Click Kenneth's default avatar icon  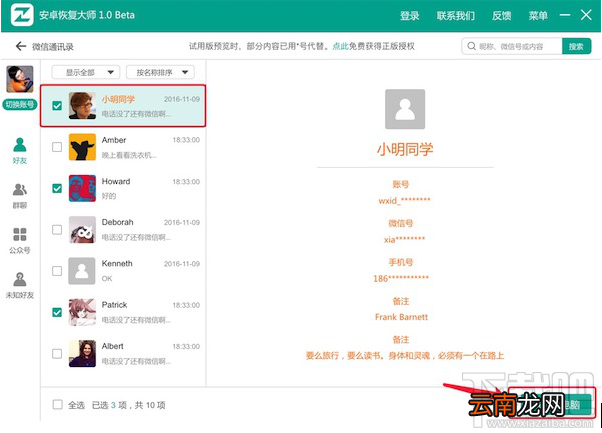(82, 271)
